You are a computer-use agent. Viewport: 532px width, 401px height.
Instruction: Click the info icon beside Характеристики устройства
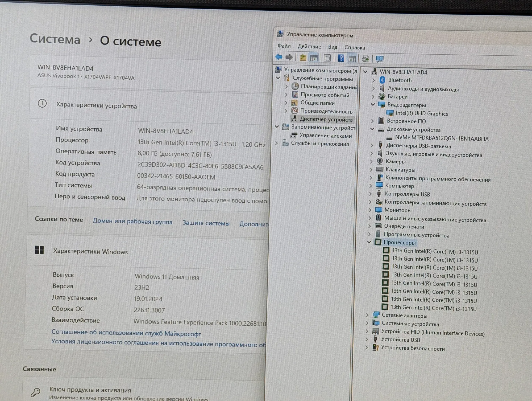point(42,103)
